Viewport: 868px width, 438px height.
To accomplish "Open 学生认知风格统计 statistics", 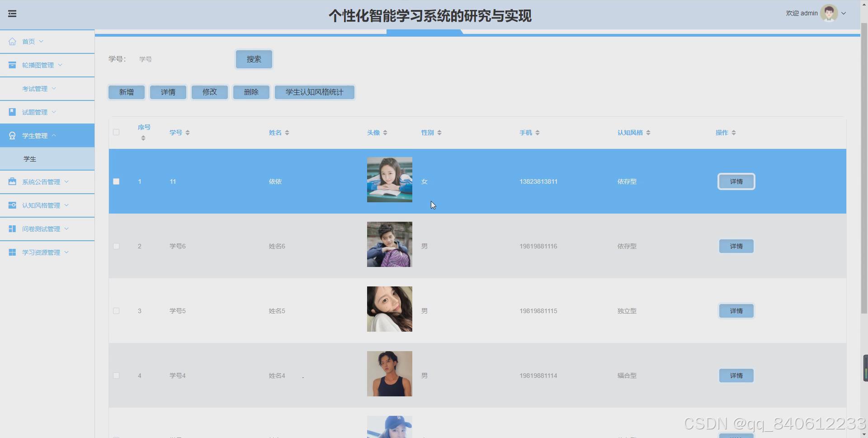I will pyautogui.click(x=314, y=92).
